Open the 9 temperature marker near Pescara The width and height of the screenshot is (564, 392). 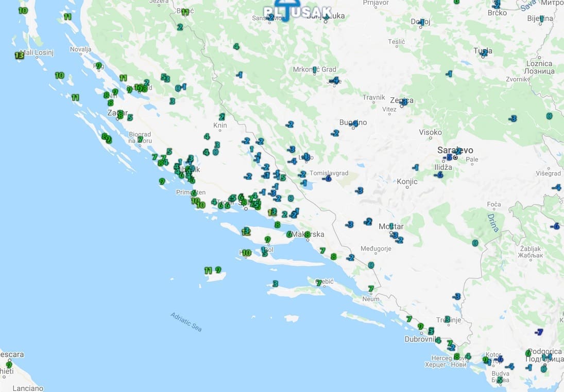pyautogui.click(x=9, y=365)
